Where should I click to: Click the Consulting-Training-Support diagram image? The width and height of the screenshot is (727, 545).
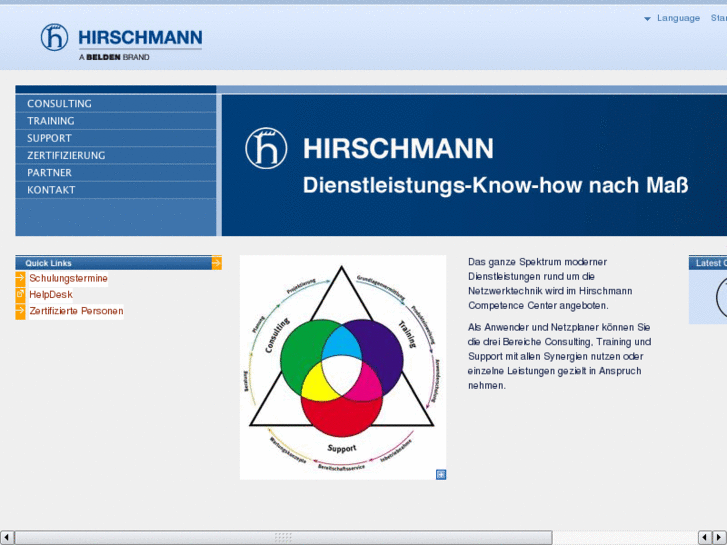pos(342,367)
